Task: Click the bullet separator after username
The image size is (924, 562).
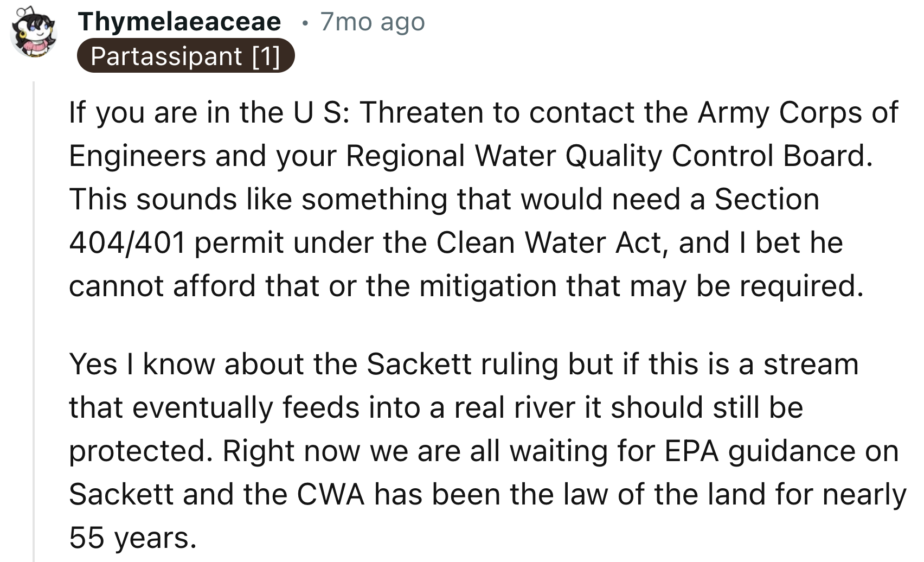Action: 305,23
